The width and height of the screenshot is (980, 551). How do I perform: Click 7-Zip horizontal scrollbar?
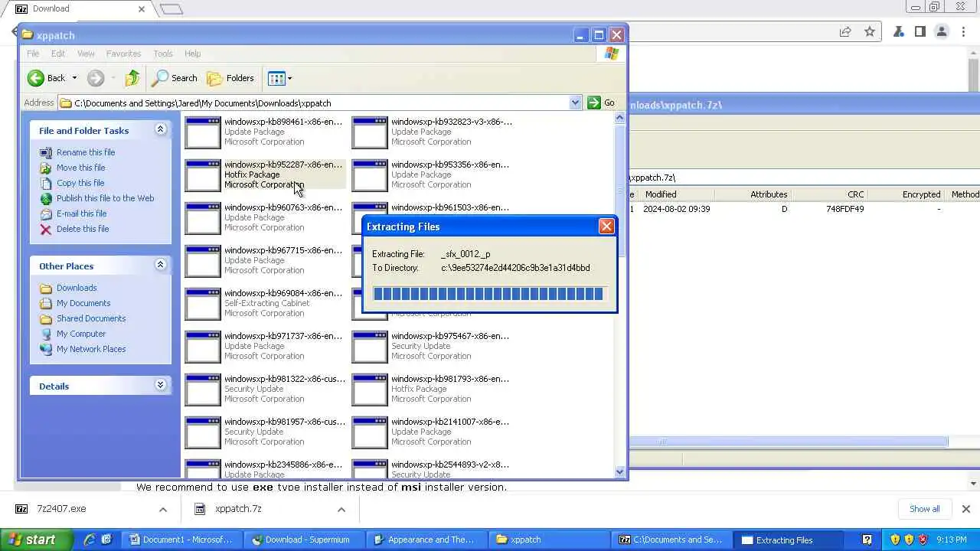[789, 442]
